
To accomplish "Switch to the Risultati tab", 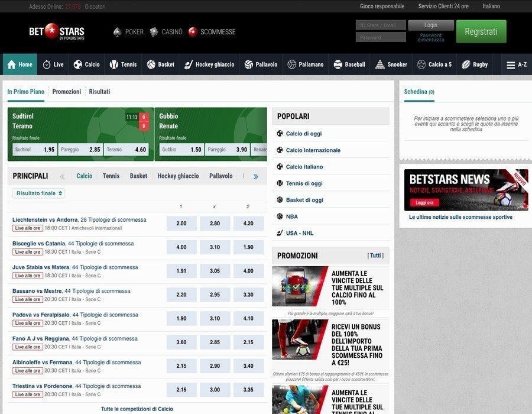I will tap(99, 92).
